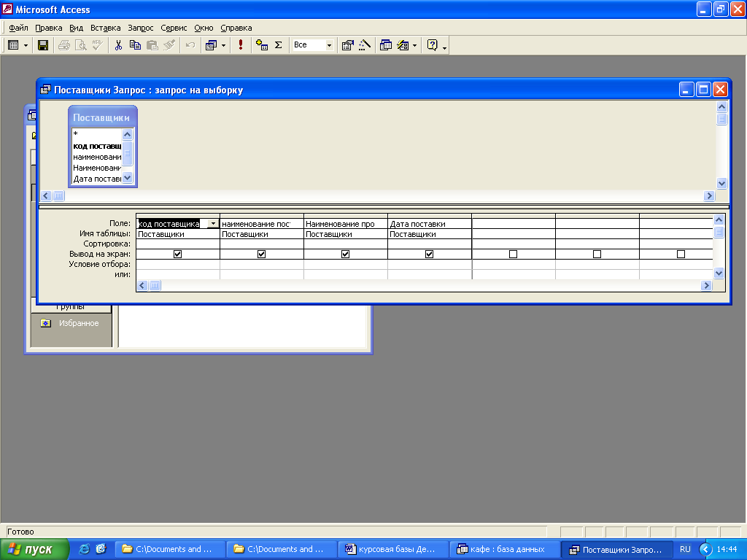Image resolution: width=747 pixels, height=560 pixels.
Task: Uncheck display for Наименование про column
Action: [x=345, y=254]
